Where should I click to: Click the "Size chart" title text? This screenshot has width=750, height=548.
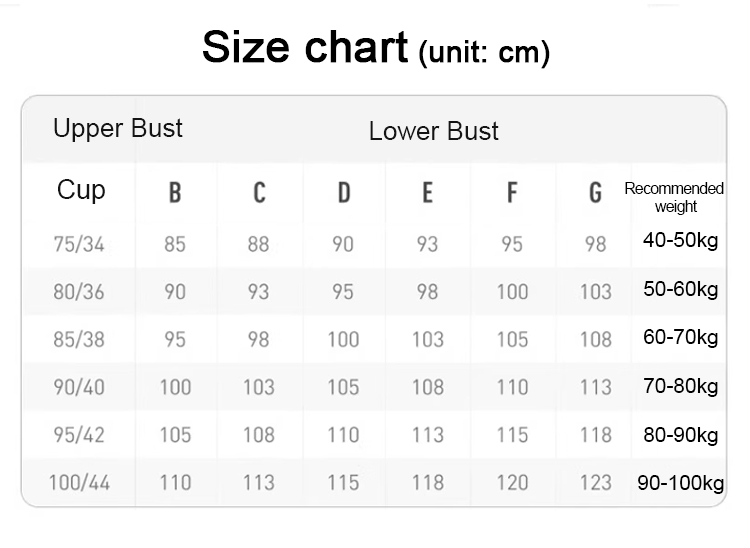[304, 47]
